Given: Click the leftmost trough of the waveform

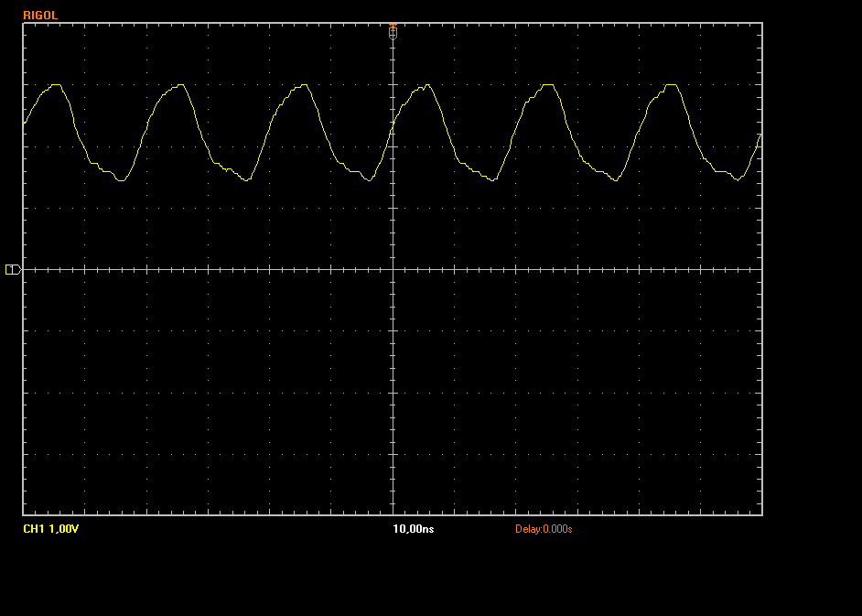Looking at the screenshot, I should [121, 180].
